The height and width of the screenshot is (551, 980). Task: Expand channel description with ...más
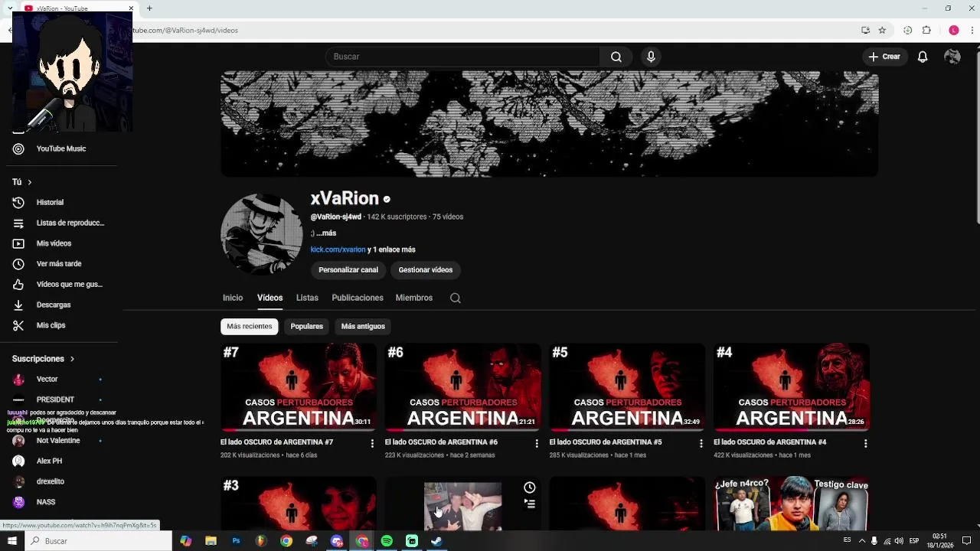326,233
